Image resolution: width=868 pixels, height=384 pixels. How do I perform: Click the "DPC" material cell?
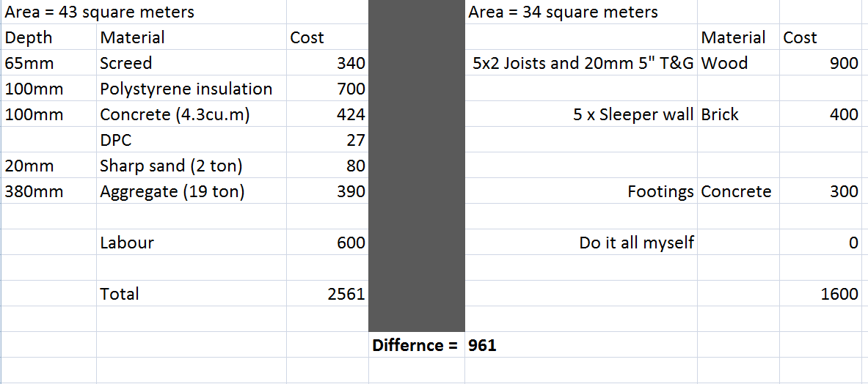tap(116, 141)
